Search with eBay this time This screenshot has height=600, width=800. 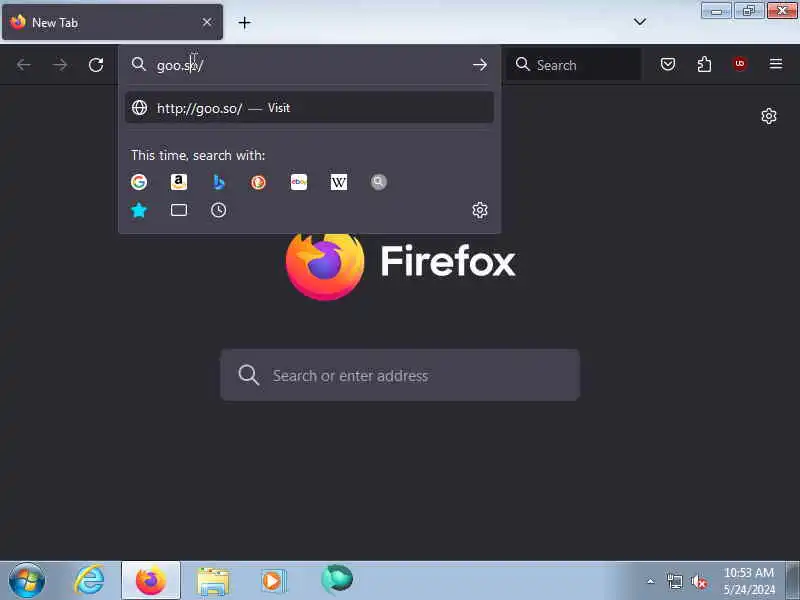click(x=298, y=182)
